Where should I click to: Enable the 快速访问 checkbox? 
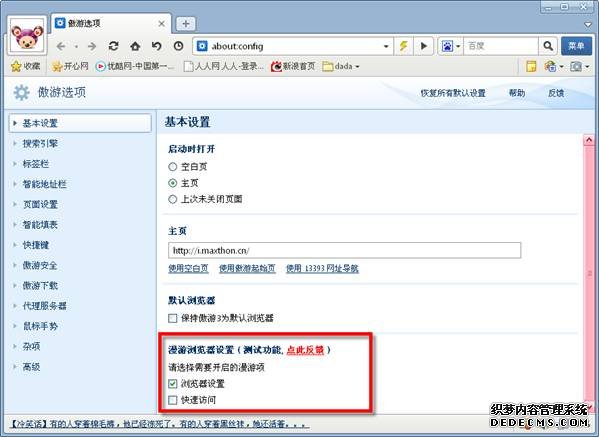[x=173, y=400]
